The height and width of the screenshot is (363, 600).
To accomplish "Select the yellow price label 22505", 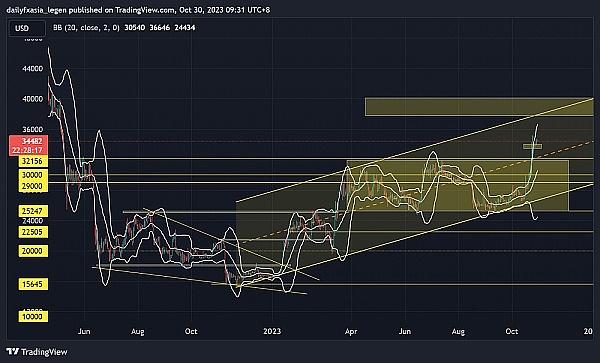I will [x=33, y=232].
